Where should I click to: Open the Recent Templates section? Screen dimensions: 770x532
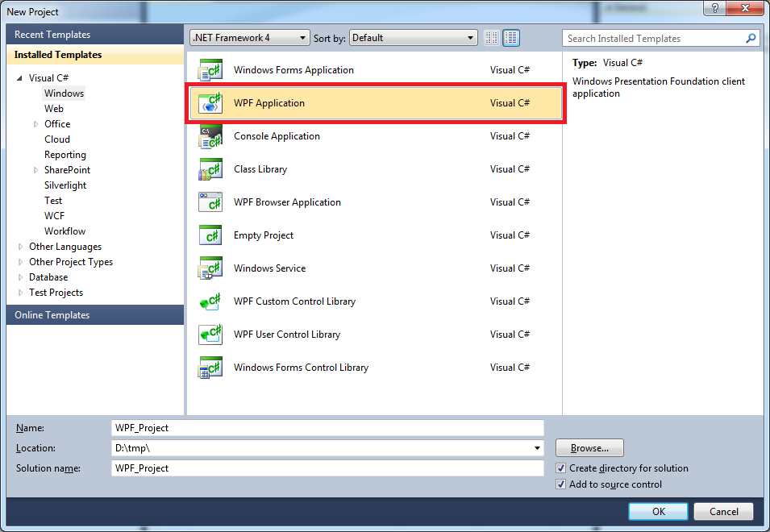(52, 34)
